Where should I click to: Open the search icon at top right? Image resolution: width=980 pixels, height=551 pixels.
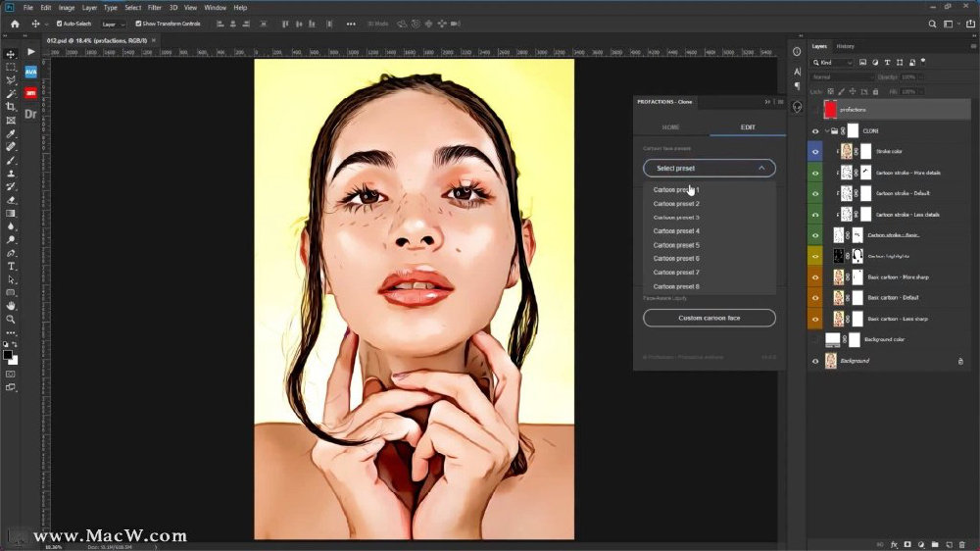point(932,24)
